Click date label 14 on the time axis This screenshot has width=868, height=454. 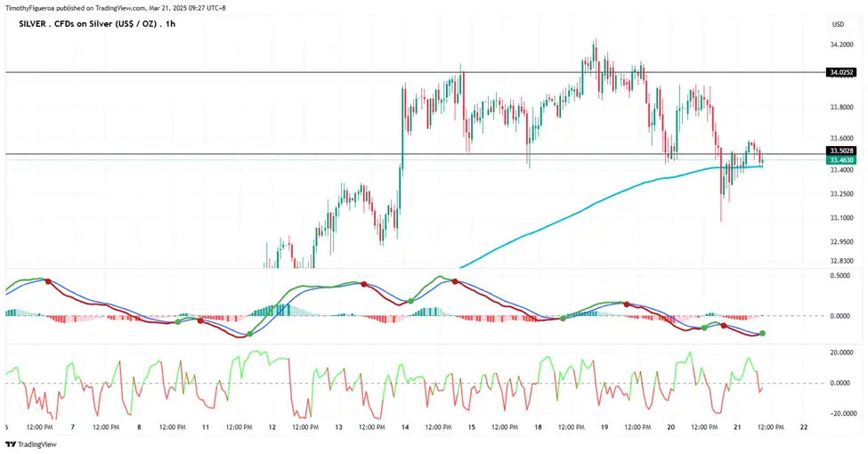pyautogui.click(x=405, y=427)
